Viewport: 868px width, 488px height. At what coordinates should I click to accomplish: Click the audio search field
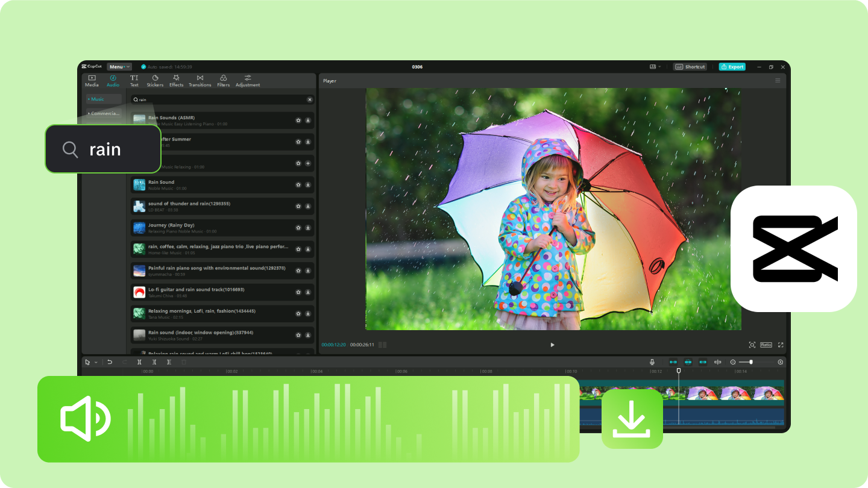[x=222, y=99]
